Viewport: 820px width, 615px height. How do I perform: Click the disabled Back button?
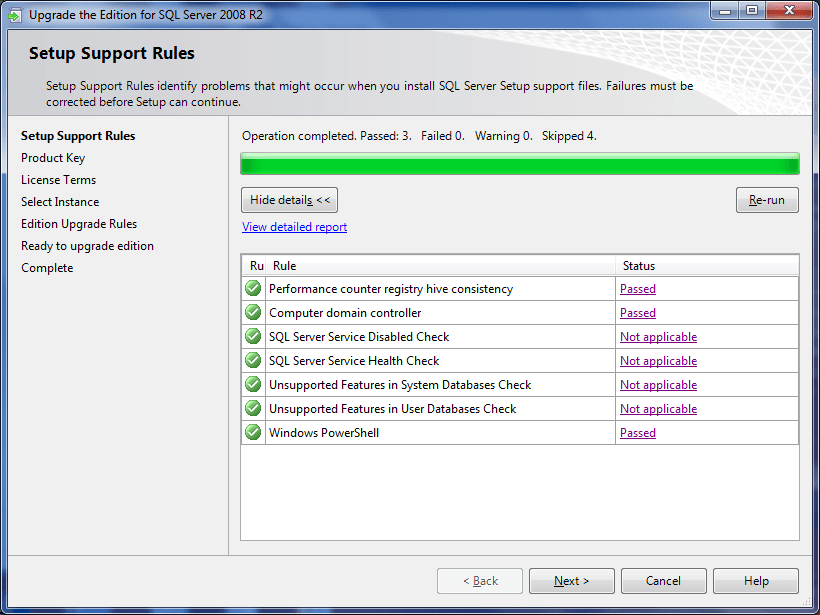point(480,581)
